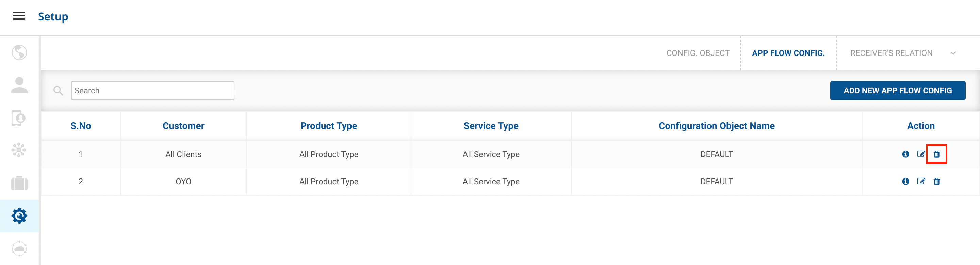This screenshot has height=265, width=980.
Task: Select the mobile user sidebar icon
Action: click(x=19, y=118)
